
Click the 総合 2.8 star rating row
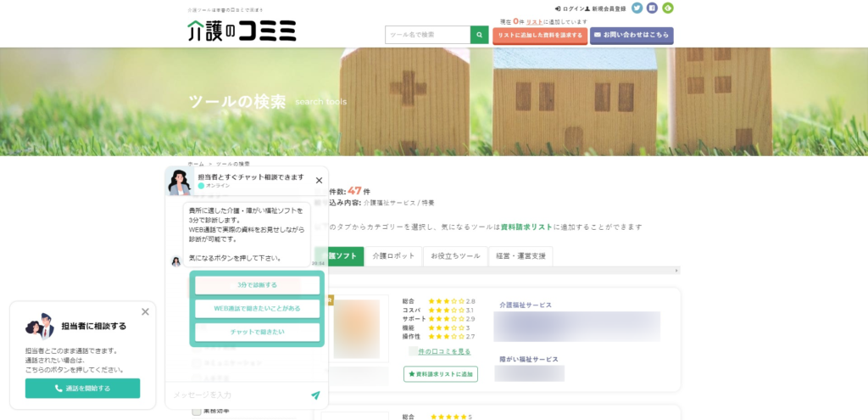439,301
